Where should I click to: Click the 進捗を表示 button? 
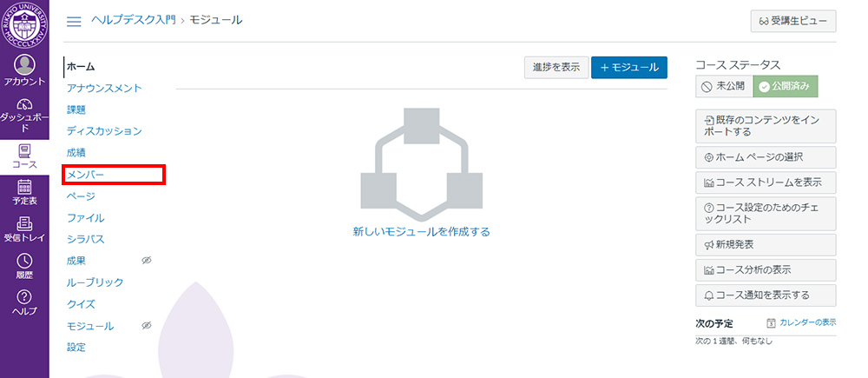(x=556, y=68)
